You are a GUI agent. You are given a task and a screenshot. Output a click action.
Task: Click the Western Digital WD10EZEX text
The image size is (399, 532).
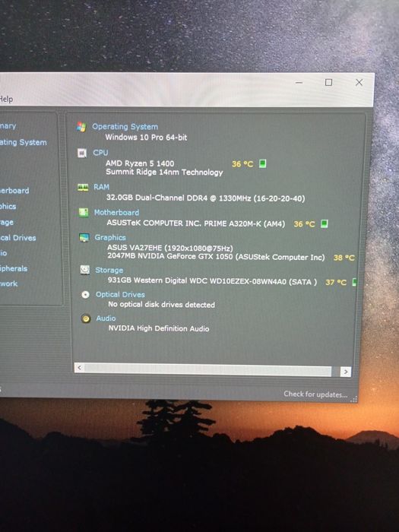click(x=212, y=281)
